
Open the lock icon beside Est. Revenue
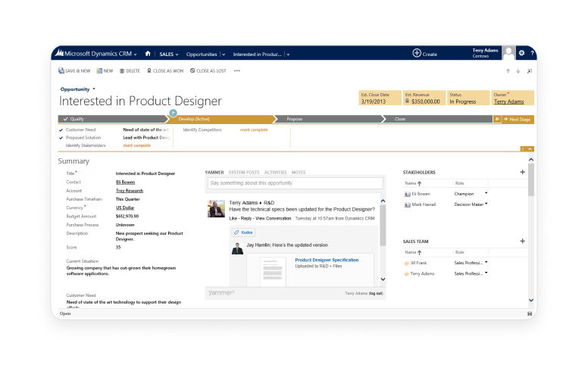(407, 101)
